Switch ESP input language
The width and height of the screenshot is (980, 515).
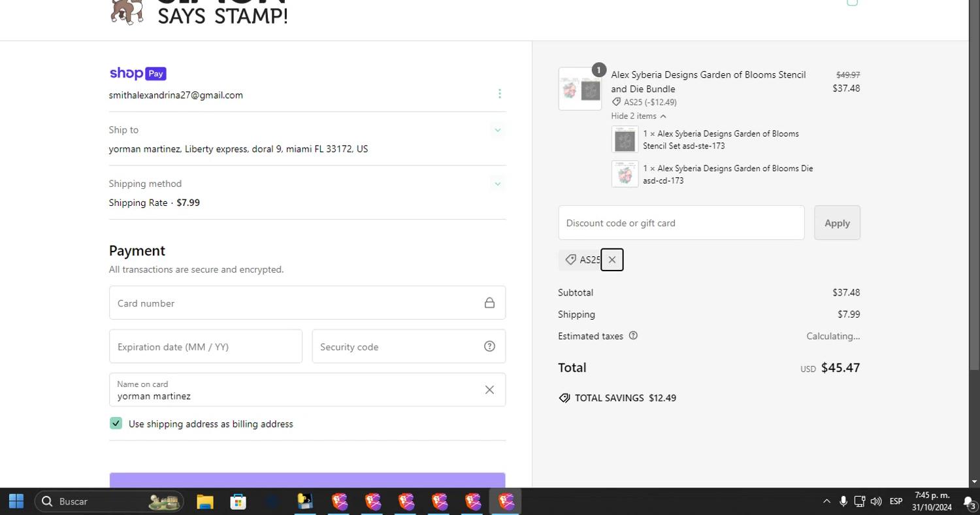(x=896, y=501)
